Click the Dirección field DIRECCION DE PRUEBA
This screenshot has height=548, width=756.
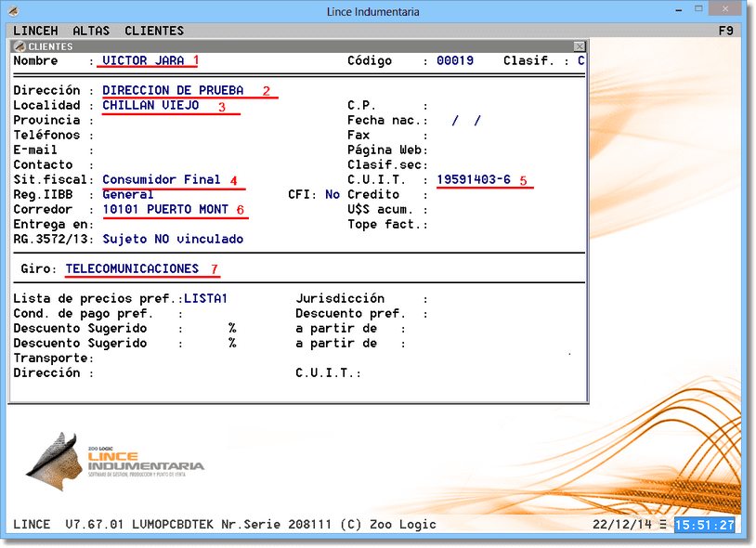(x=173, y=90)
